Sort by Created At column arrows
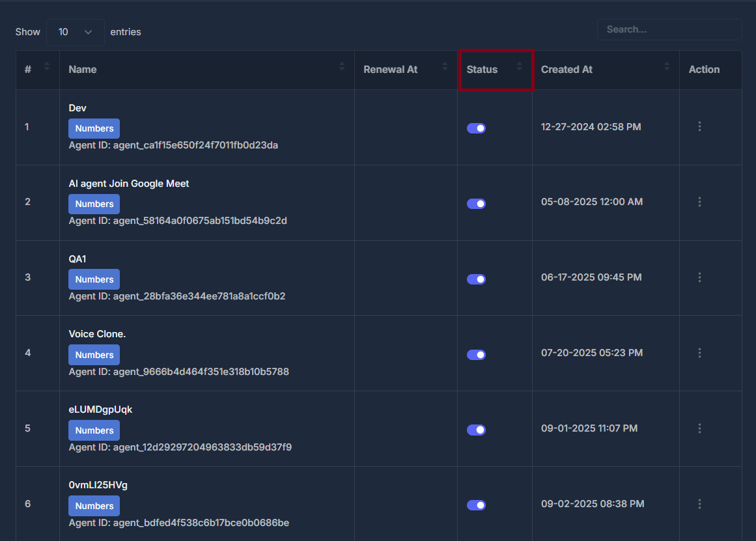Screen dimensions: 756x541 pos(667,66)
